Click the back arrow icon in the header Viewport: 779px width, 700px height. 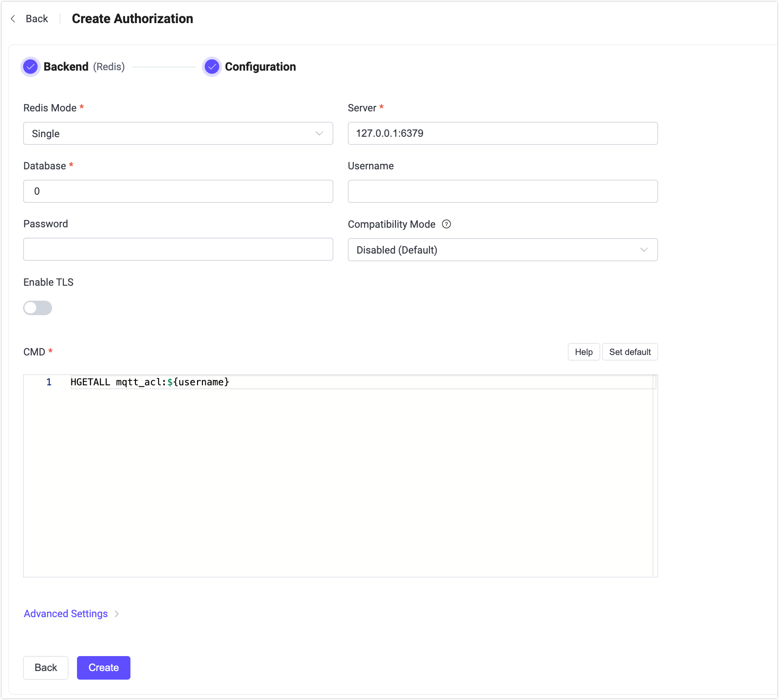(x=13, y=19)
